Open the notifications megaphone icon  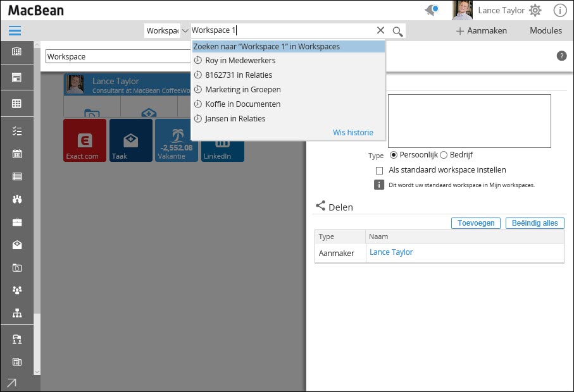point(432,10)
